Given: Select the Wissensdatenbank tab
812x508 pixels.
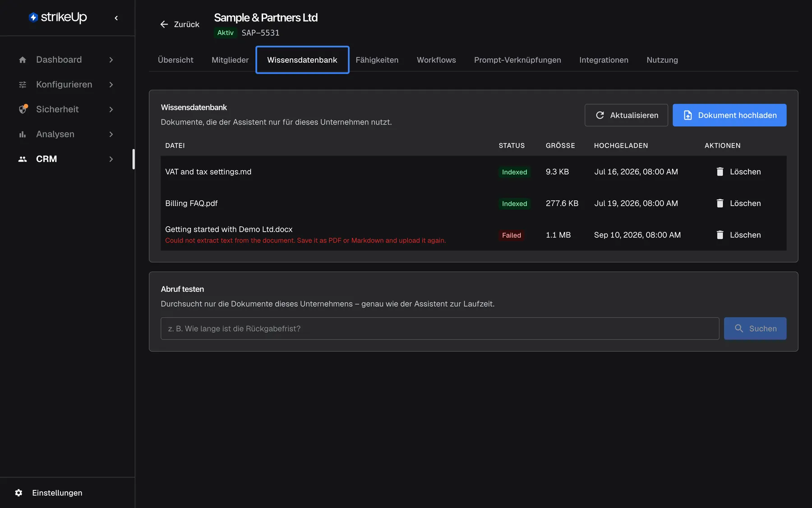Looking at the screenshot, I should point(302,60).
